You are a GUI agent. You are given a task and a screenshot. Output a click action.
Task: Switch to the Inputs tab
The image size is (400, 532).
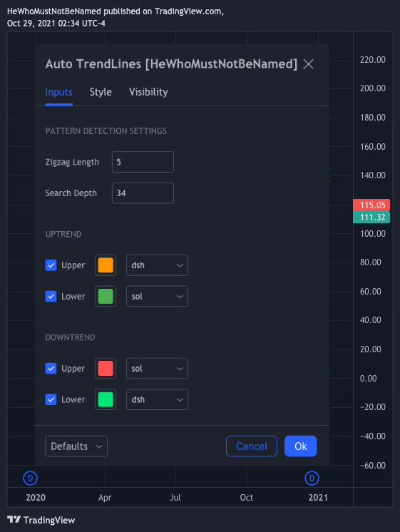click(x=58, y=92)
